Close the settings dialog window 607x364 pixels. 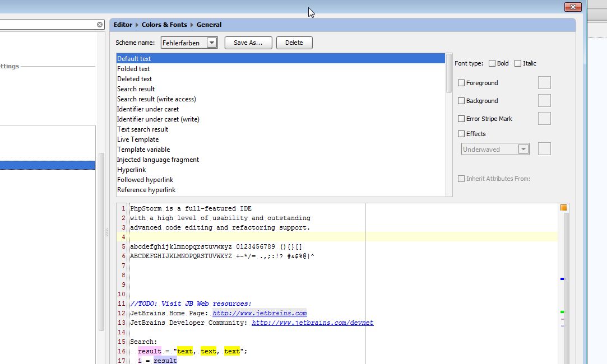(x=573, y=7)
